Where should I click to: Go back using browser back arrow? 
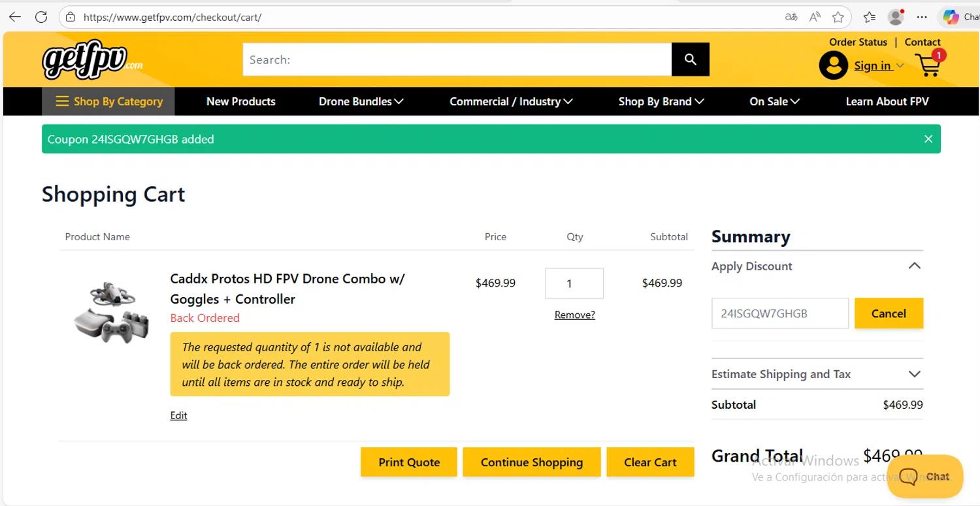click(14, 18)
